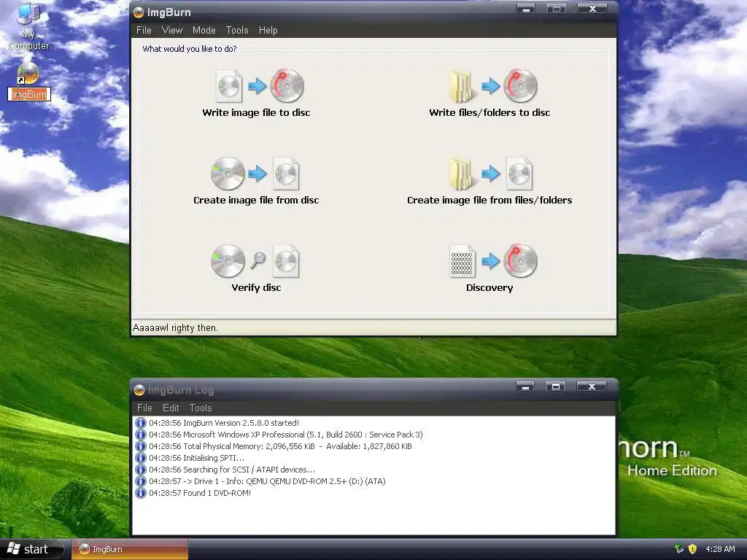The width and height of the screenshot is (747, 560).
Task: Click Create image file from files/folders label
Action: tap(489, 200)
